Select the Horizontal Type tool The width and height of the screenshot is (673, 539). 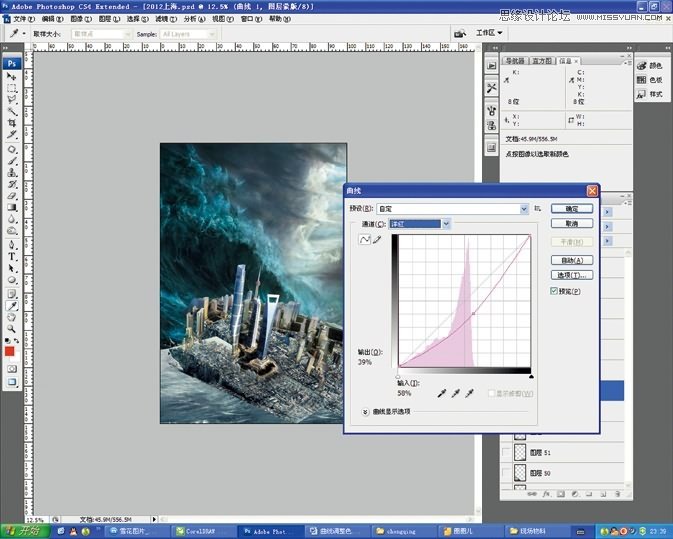coord(12,257)
